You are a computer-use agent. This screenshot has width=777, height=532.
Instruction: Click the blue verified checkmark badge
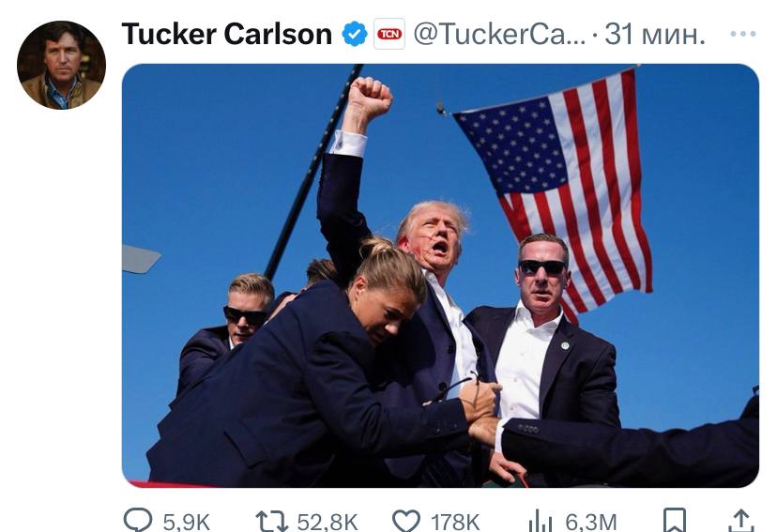355,34
